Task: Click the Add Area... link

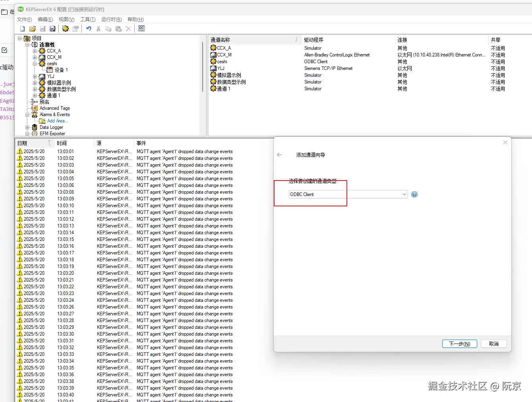Action: tap(58, 121)
